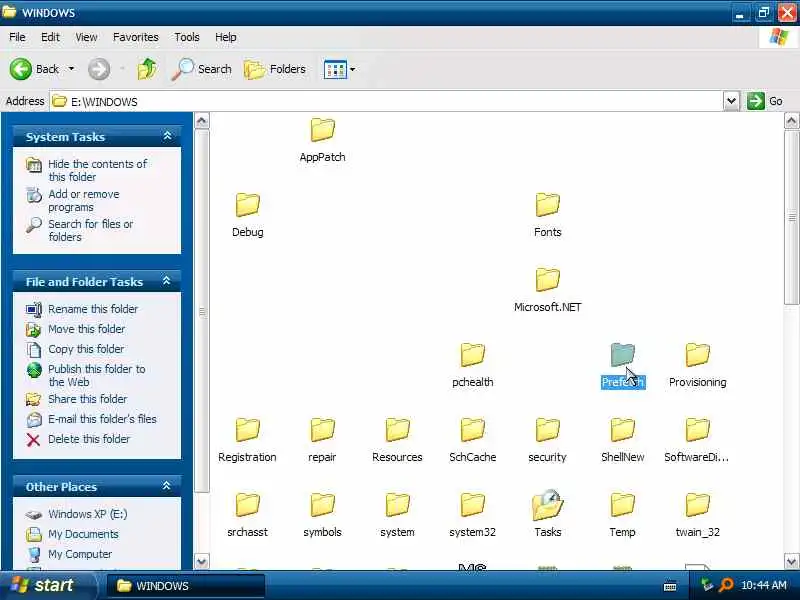The image size is (800, 600).
Task: Open the Views dropdown arrow
Action: (x=353, y=69)
